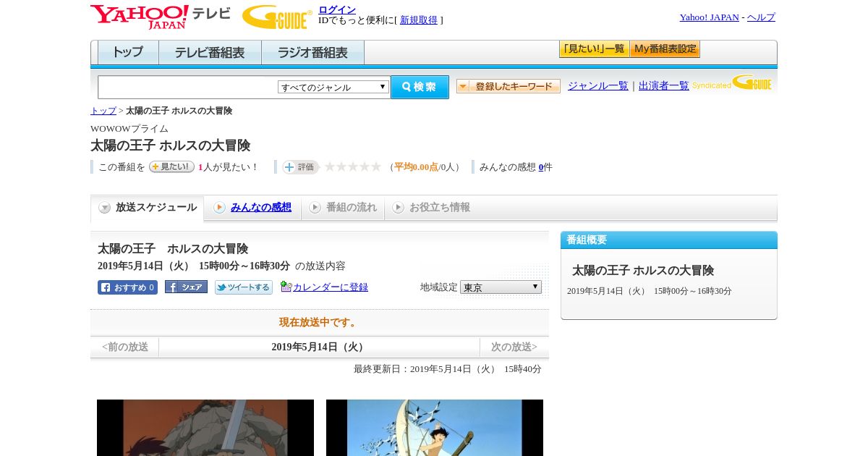This screenshot has height=456, width=868.
Task: Click the 評価 plus rating button
Action: (x=301, y=167)
